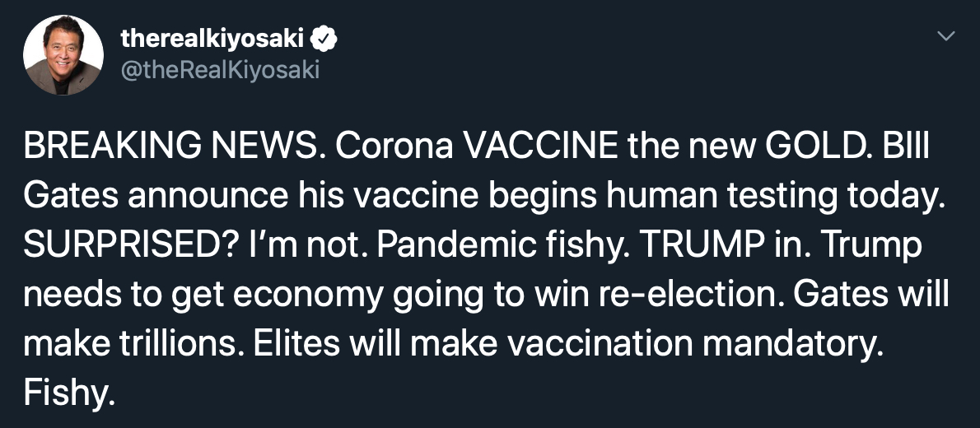
Task: Open the @theRealKiyosaki handle link
Action: coord(220,70)
